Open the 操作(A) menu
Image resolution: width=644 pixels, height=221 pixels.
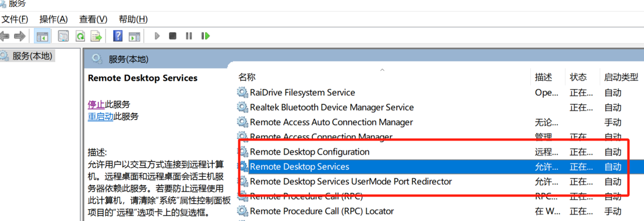pyautogui.click(x=53, y=19)
